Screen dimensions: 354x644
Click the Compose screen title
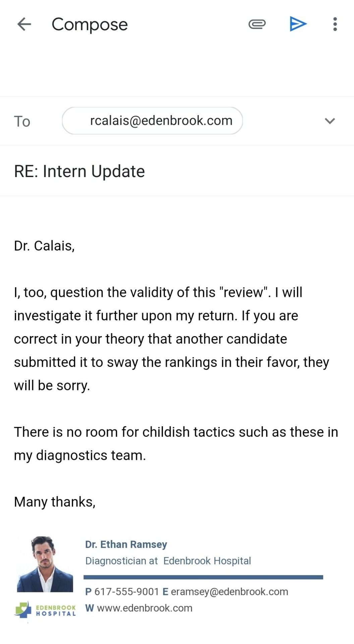click(90, 24)
